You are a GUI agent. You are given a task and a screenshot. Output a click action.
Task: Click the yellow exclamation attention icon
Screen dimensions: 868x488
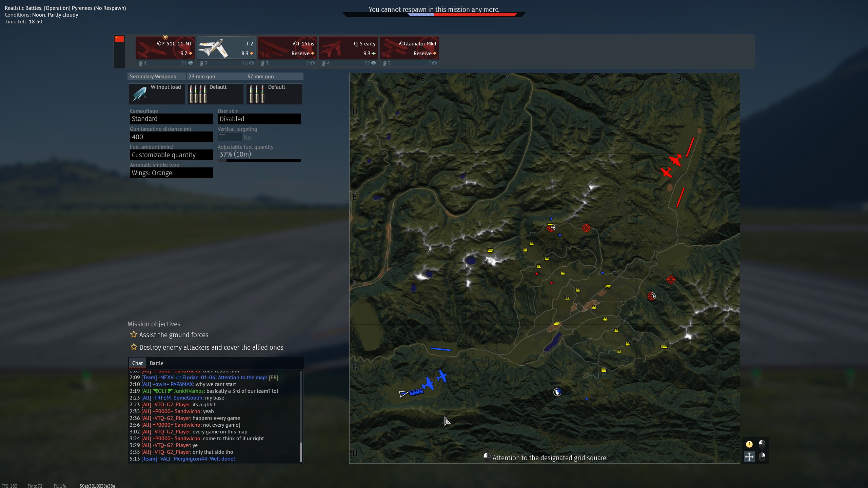tap(749, 444)
